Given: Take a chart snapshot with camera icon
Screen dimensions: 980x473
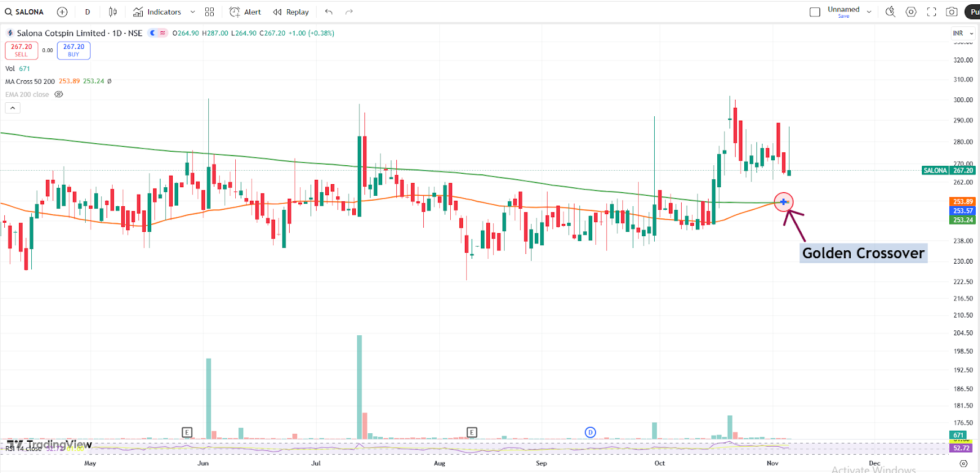Looking at the screenshot, I should click(952, 12).
